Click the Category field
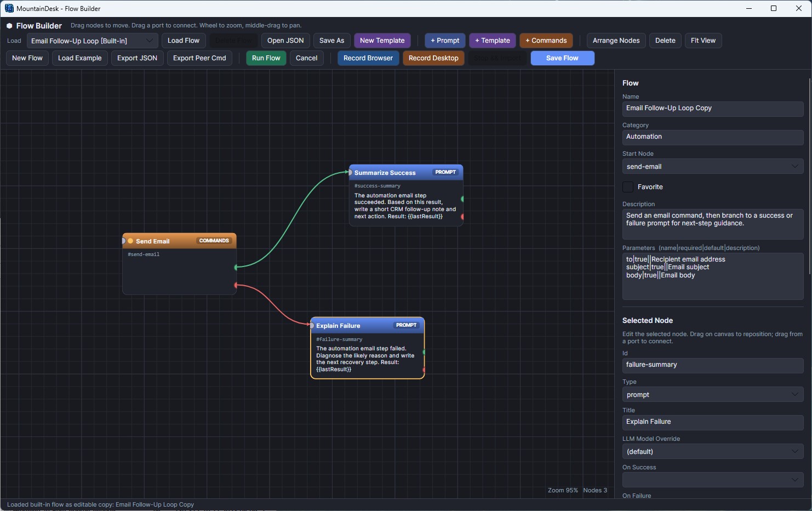This screenshot has height=511, width=812. (713, 137)
